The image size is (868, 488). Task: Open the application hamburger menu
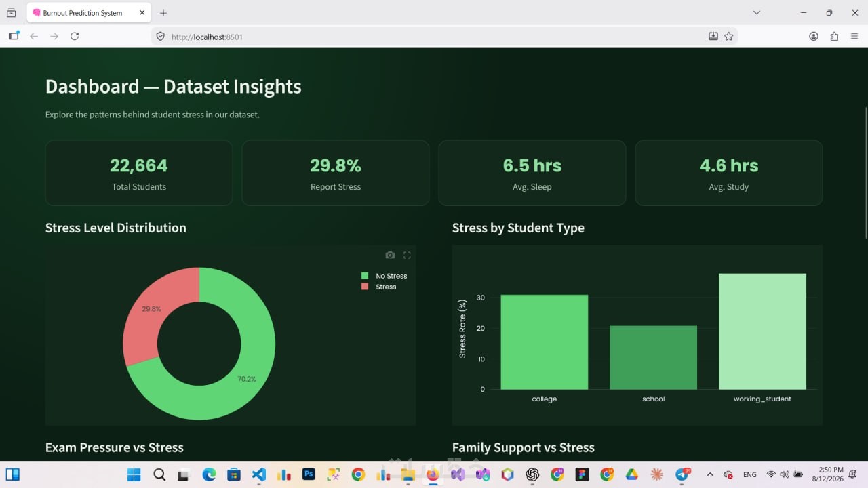[854, 36]
